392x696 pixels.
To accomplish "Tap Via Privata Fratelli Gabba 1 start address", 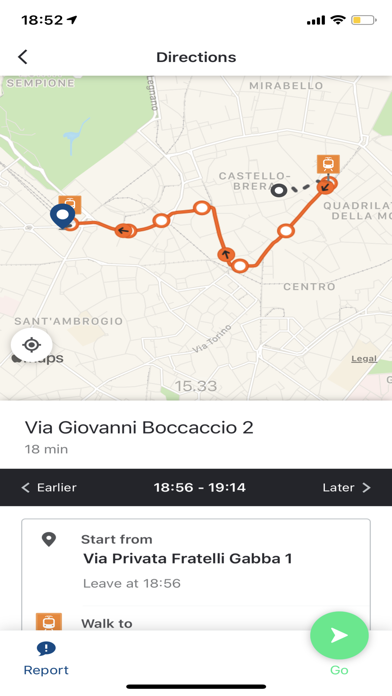I will [188, 558].
